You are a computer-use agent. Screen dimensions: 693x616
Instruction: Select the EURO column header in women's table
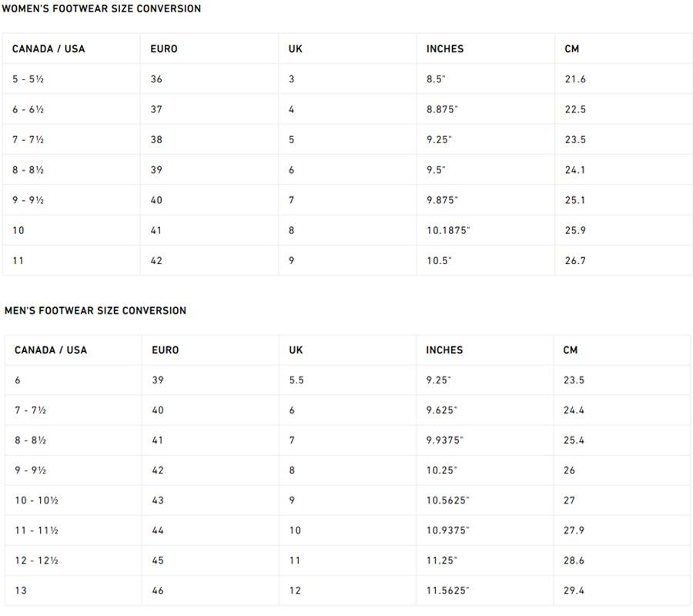pos(164,49)
